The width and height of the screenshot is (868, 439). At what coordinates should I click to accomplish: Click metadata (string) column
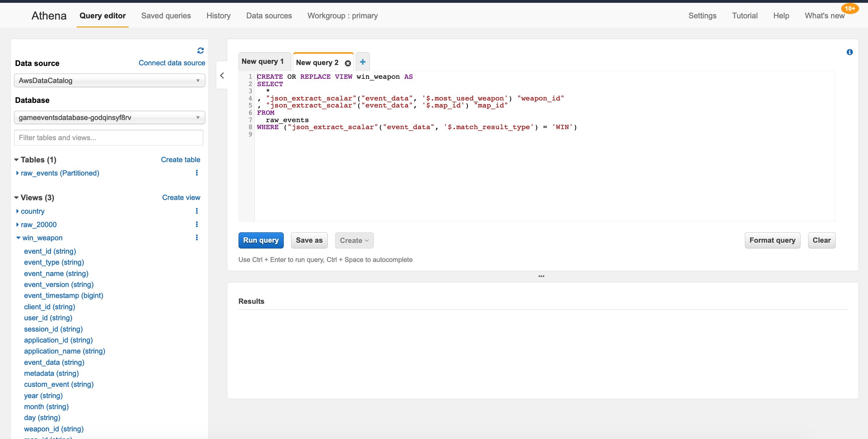pyautogui.click(x=51, y=374)
